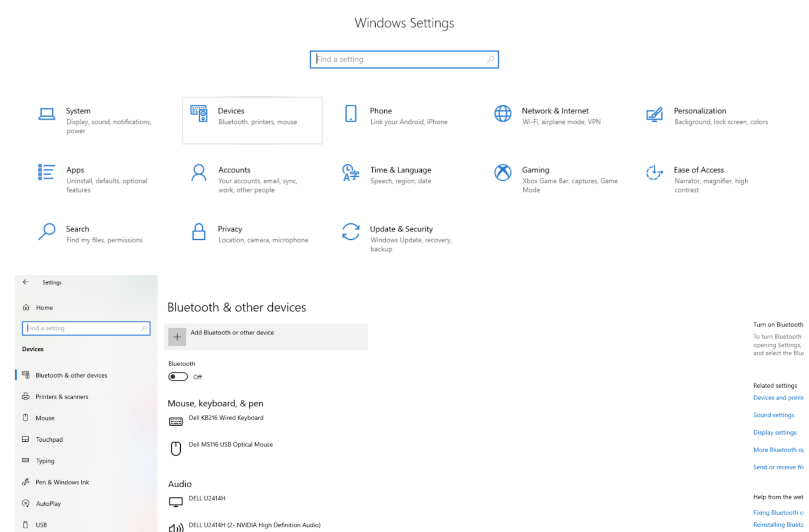Click the Gaming Xbox icon
This screenshot has width=809, height=532.
[503, 173]
